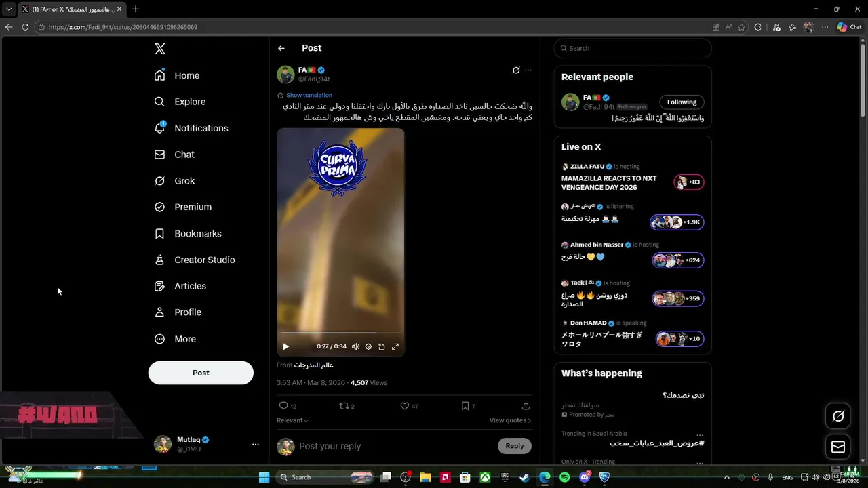The image size is (868, 488).
Task: Expand account options next to Mutlaq
Action: (x=256, y=445)
